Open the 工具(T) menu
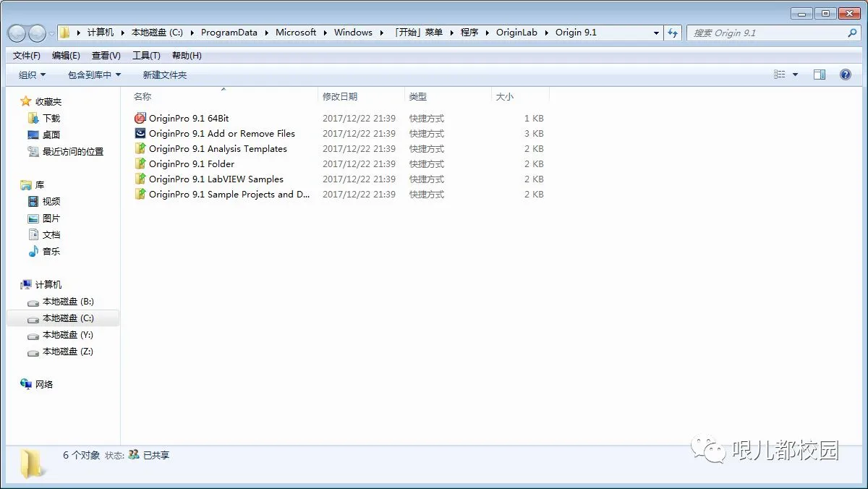The height and width of the screenshot is (489, 868). 146,55
